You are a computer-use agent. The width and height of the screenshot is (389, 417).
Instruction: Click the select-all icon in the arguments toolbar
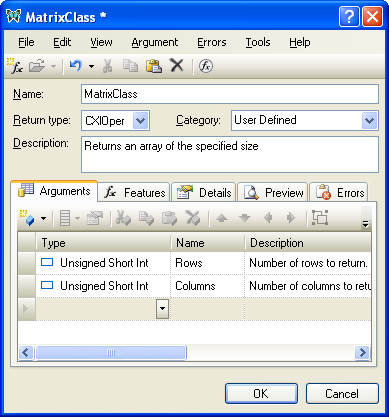tap(320, 218)
